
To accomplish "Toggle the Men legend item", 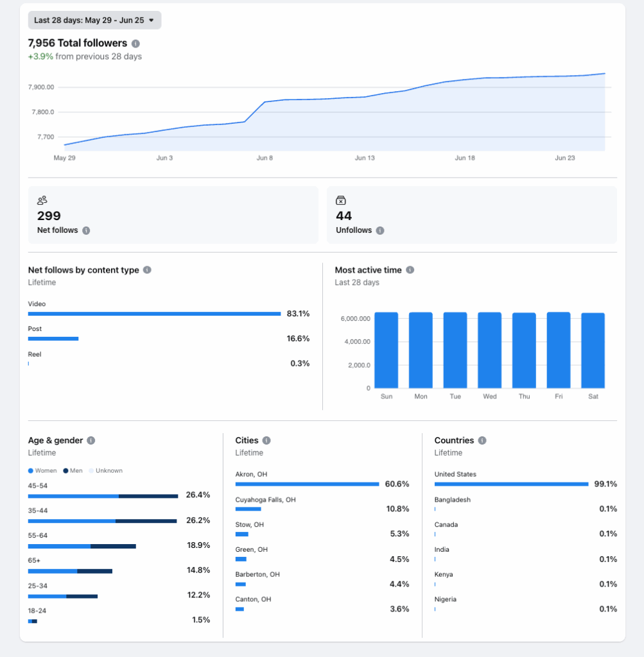I will point(73,471).
